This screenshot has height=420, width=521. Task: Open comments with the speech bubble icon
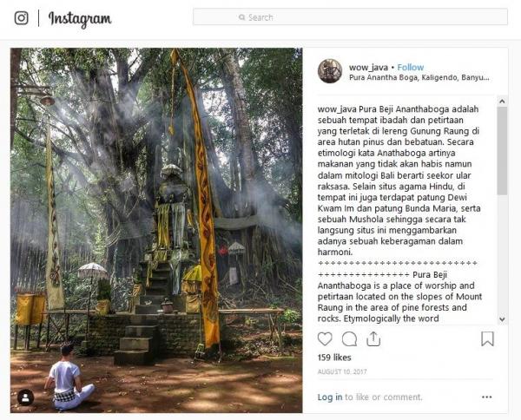[349, 338]
